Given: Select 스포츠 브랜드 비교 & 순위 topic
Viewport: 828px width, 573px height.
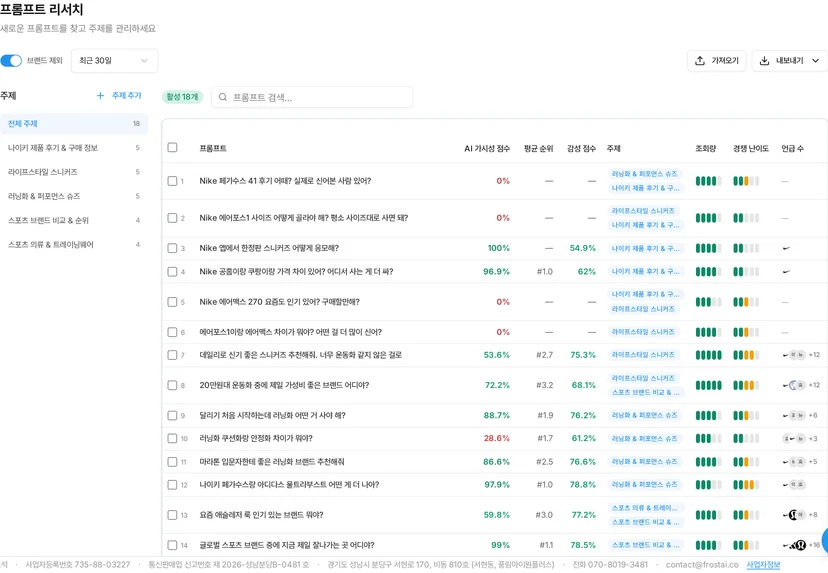Looking at the screenshot, I should pos(74,221).
